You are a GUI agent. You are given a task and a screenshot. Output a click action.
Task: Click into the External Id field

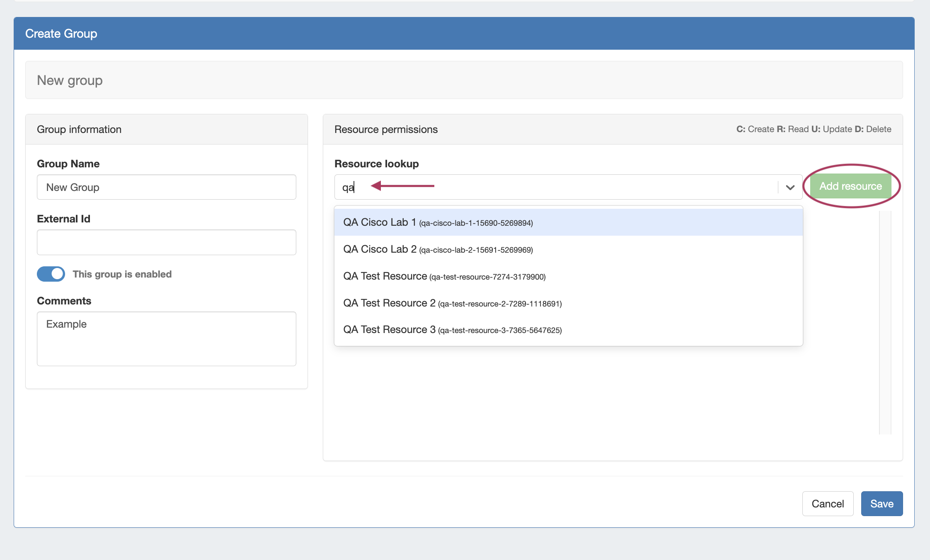(x=166, y=242)
